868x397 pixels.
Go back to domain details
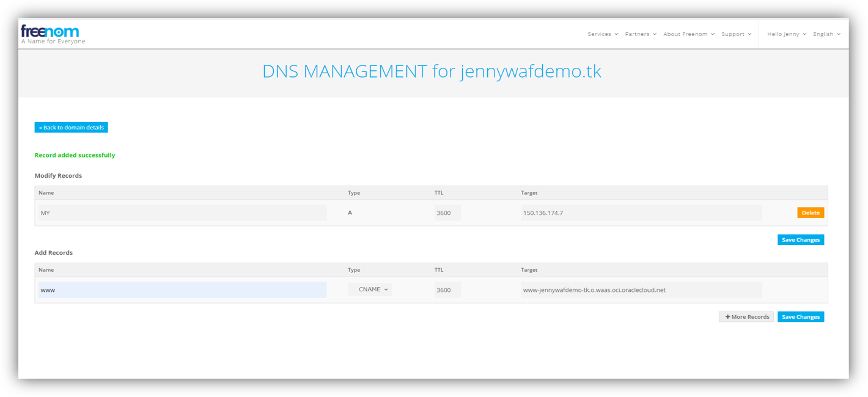[71, 128]
